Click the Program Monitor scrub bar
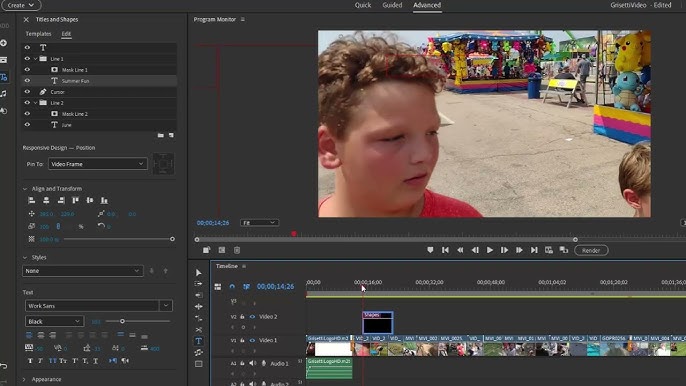The height and width of the screenshot is (386, 686). point(385,239)
